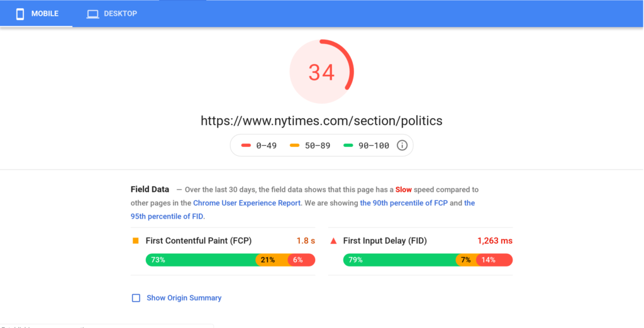
Task: Click the red 0-49 legend marker
Action: click(247, 146)
